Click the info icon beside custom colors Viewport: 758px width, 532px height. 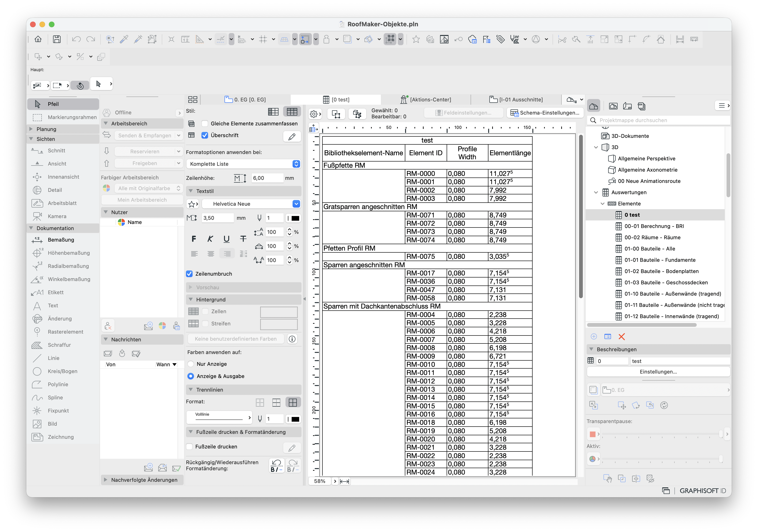(x=292, y=339)
